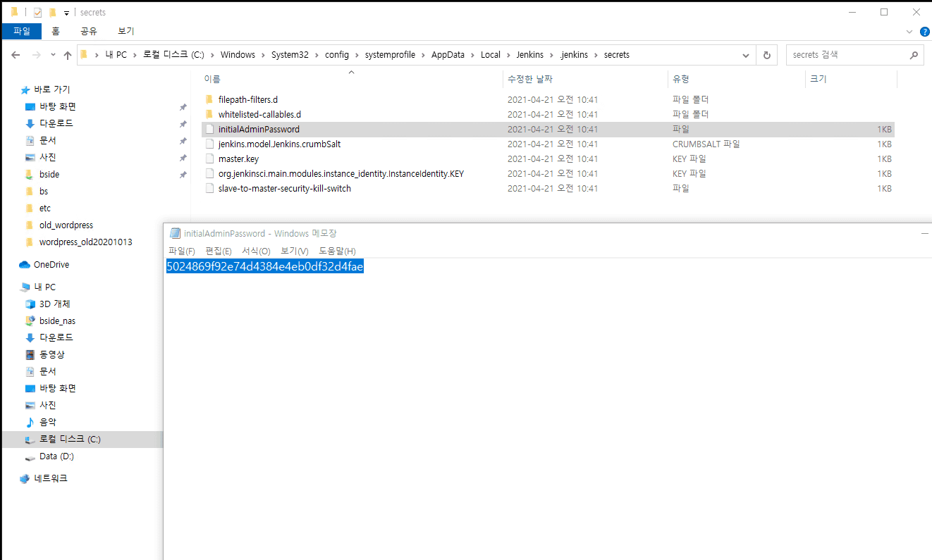The width and height of the screenshot is (932, 560).
Task: Open the wordpress_old20201013 folder in sidebar
Action: (x=85, y=242)
